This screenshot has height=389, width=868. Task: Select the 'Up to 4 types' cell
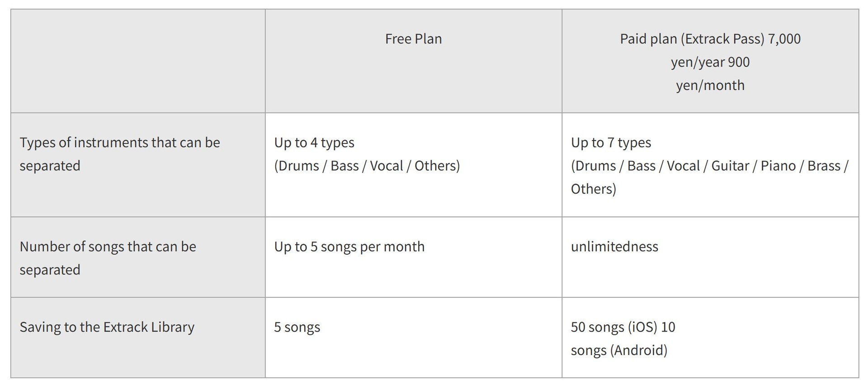click(413, 165)
